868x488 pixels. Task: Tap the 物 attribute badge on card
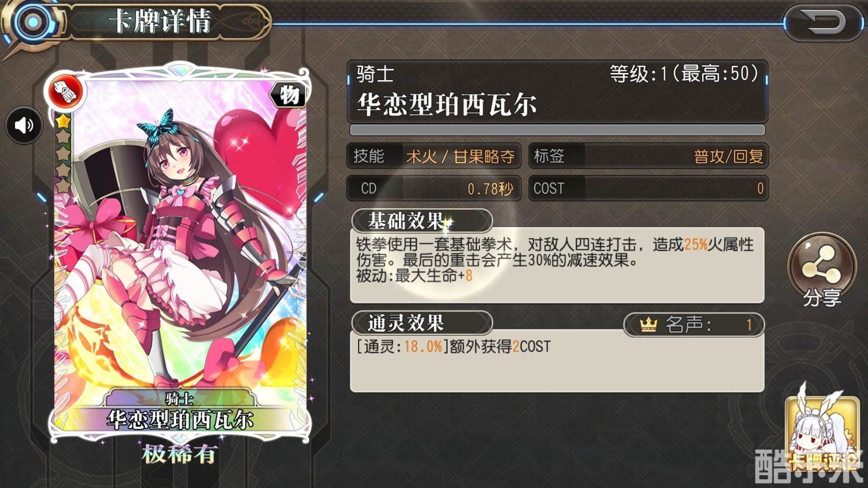288,95
